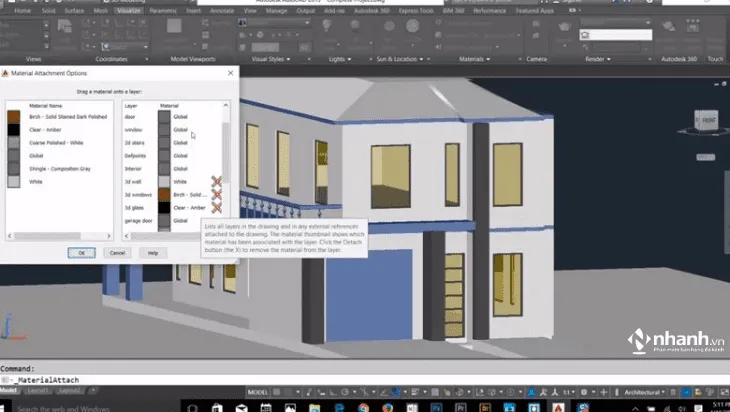Add a new layout with the plus tab

pyautogui.click(x=93, y=390)
